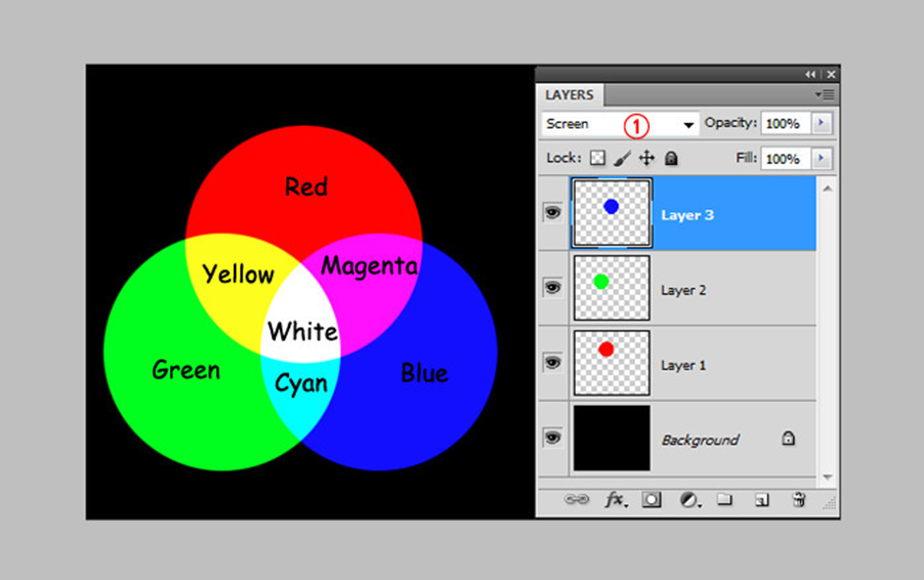
Task: Hide Layer 1 with eye icon
Action: pyautogui.click(x=552, y=363)
